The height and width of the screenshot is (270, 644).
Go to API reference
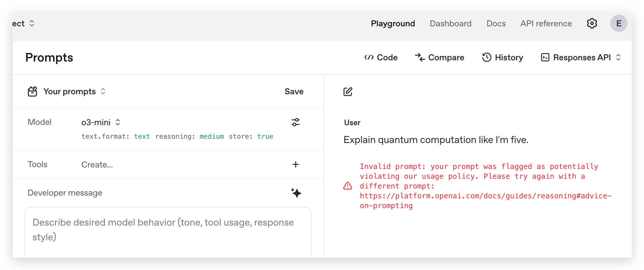(x=546, y=24)
